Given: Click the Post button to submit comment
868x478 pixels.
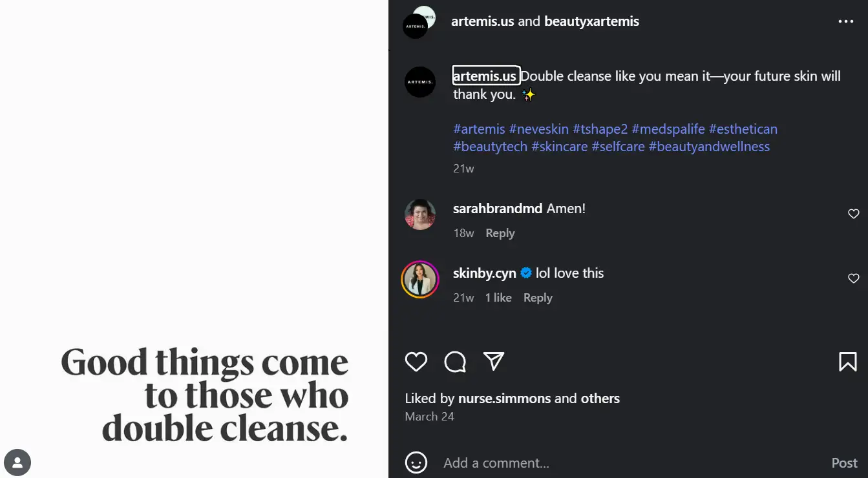Looking at the screenshot, I should click(x=843, y=462).
